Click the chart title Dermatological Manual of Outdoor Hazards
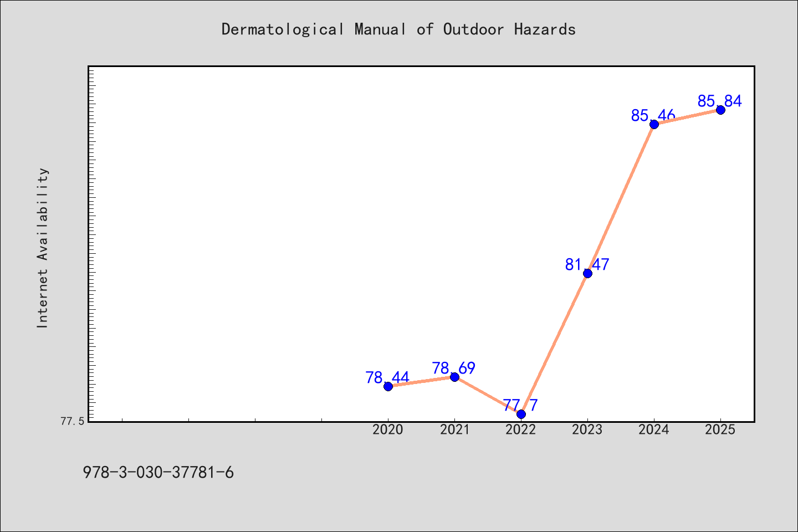 [398, 29]
